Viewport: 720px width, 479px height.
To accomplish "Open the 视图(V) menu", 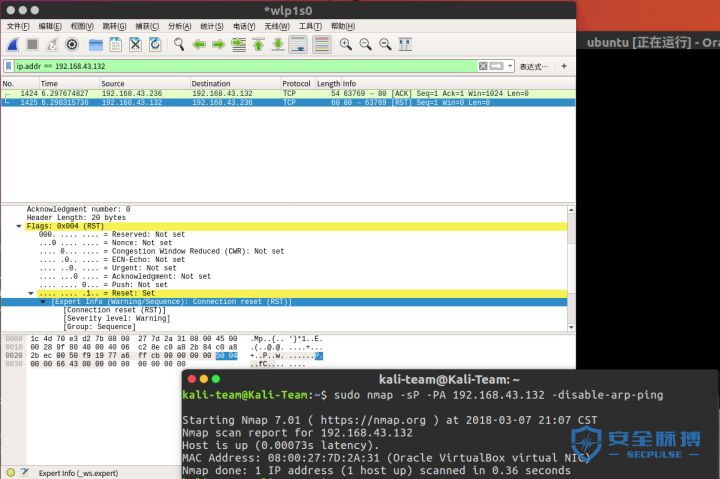I will pos(82,26).
